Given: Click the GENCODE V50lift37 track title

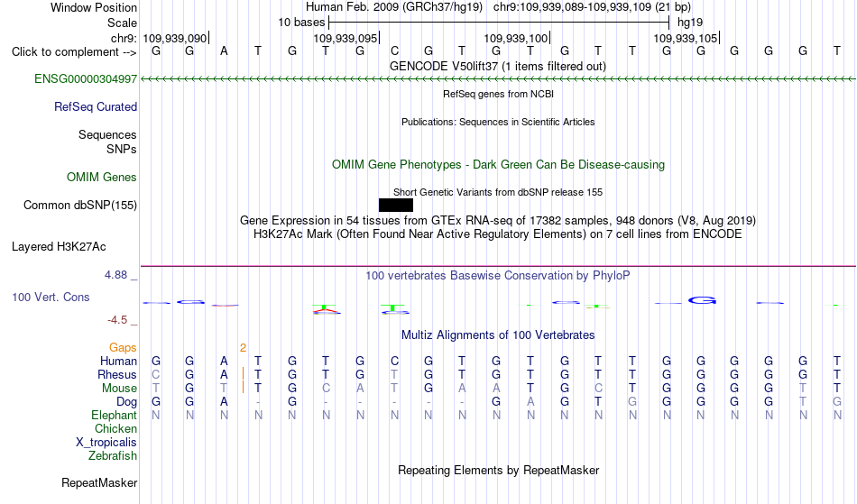Looking at the screenshot, I should 497,67.
